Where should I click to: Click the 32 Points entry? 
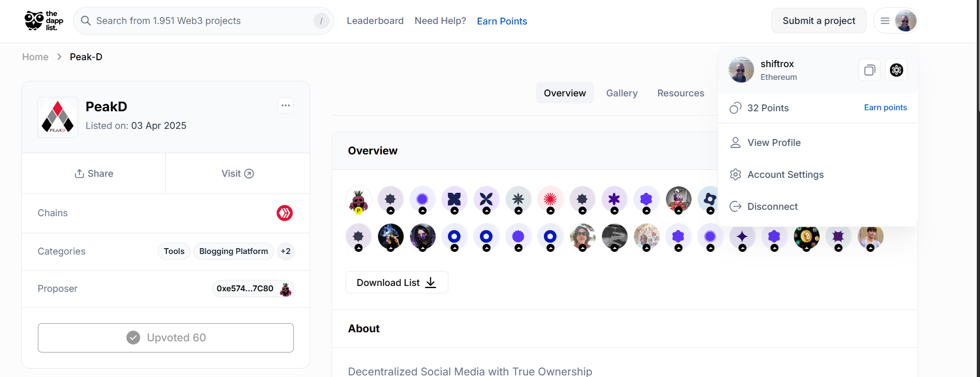coord(759,108)
